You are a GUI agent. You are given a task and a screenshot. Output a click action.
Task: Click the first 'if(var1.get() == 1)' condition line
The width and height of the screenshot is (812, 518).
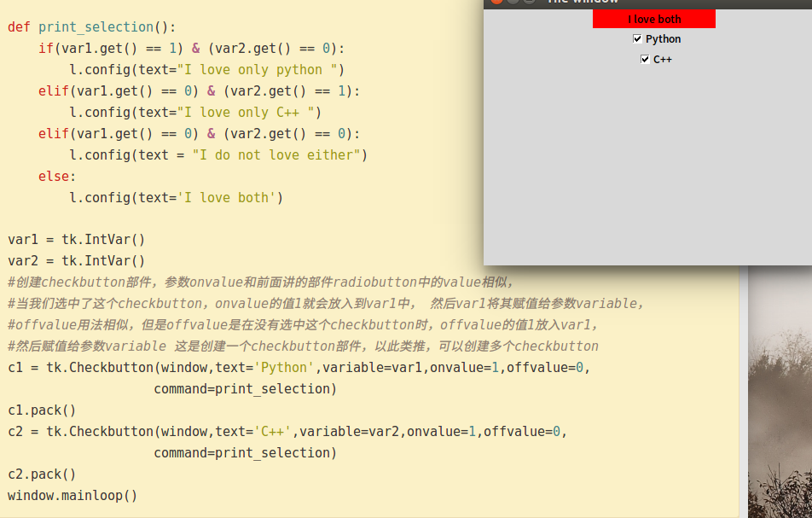coord(191,48)
